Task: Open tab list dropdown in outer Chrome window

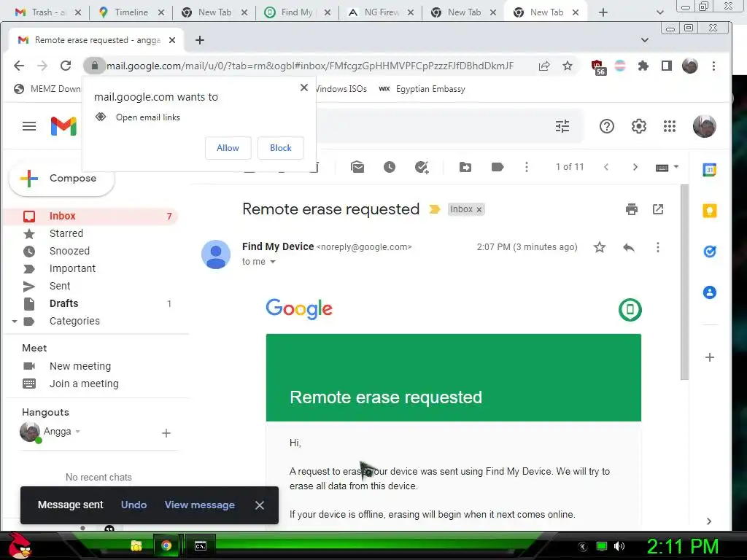Action: point(659,12)
